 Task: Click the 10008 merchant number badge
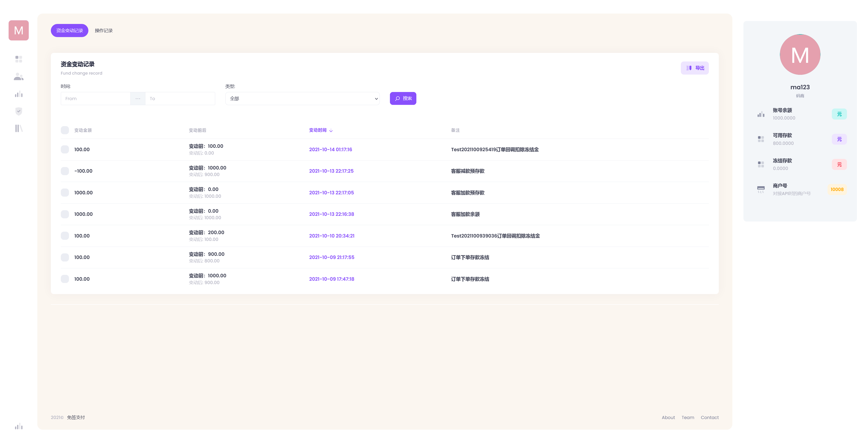coord(837,189)
